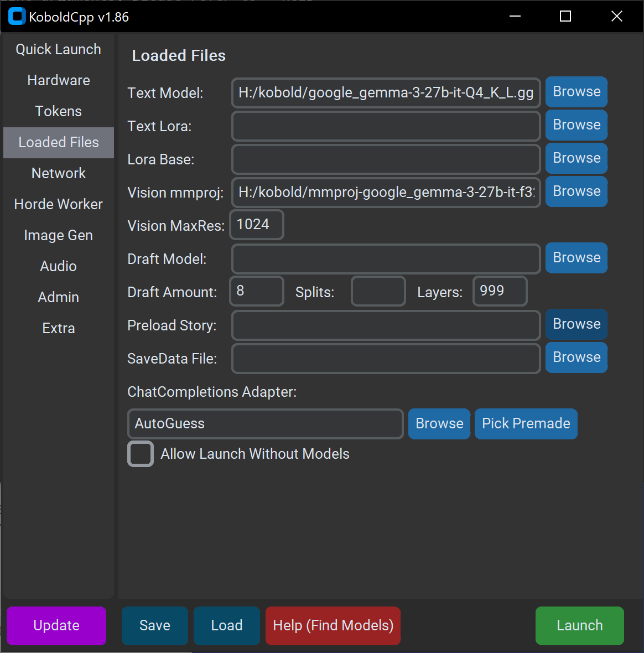Click the KoboldCpp app icon in title bar
Viewport: 644px width, 653px height.
[17, 17]
